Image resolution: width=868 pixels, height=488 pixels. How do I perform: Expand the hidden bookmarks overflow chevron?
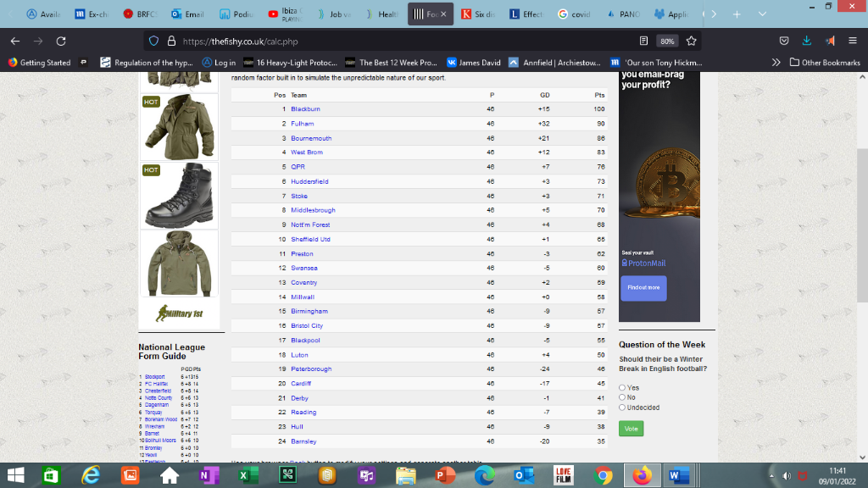tap(776, 63)
